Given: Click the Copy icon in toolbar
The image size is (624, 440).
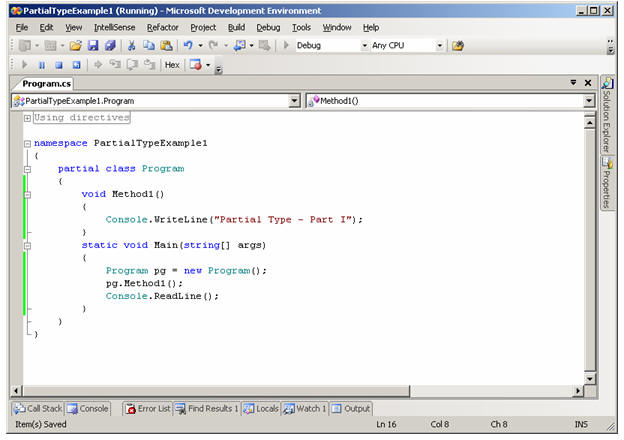Looking at the screenshot, I should 149,46.
